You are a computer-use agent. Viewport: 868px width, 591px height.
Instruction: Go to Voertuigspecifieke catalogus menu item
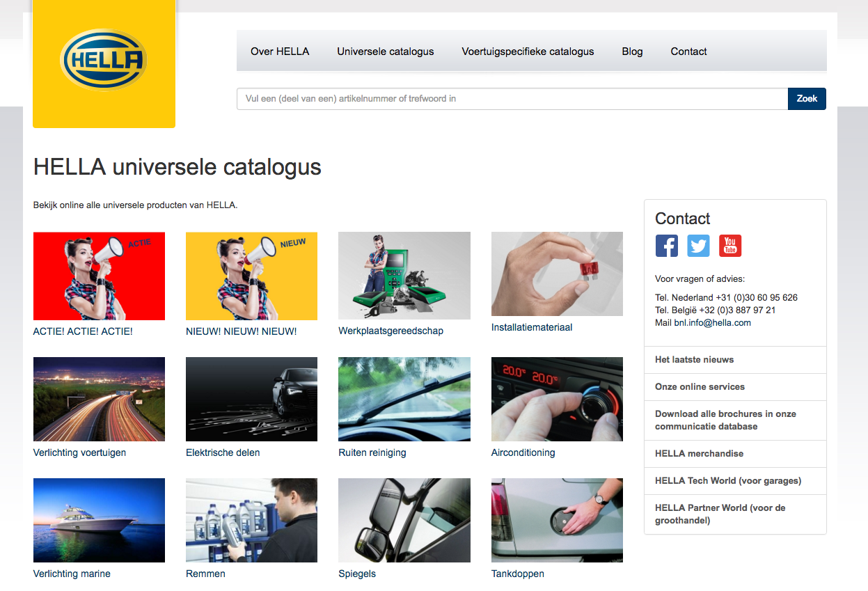pos(528,52)
